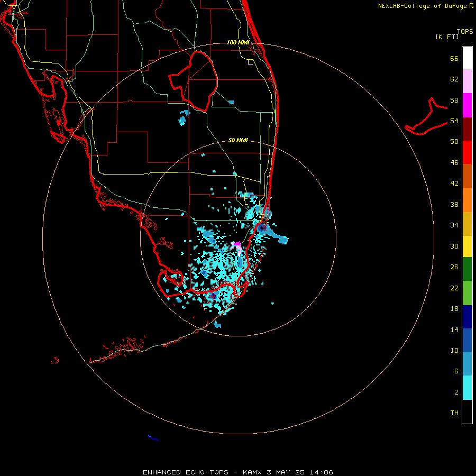Click the "100 NMI" range ring label
This screenshot has height=476, width=476.
point(238,42)
